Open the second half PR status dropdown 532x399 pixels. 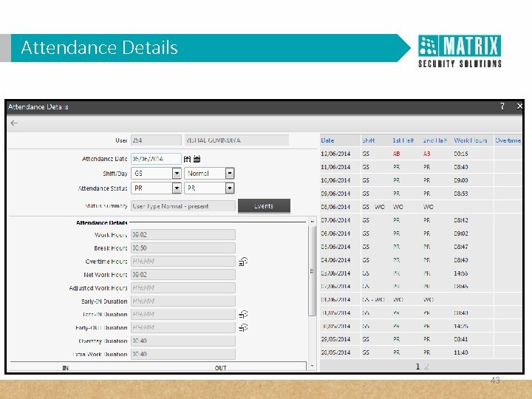tap(230, 188)
